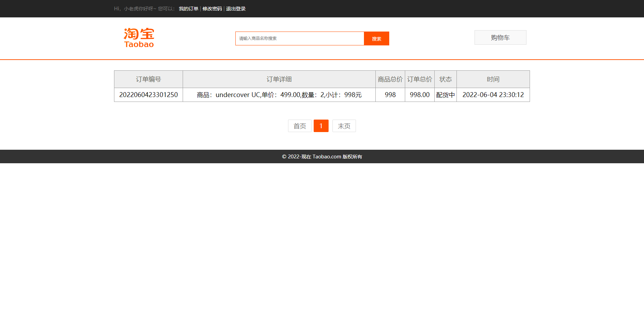The width and height of the screenshot is (644, 331).
Task: Click the 配货中 status cell
Action: coord(445,95)
